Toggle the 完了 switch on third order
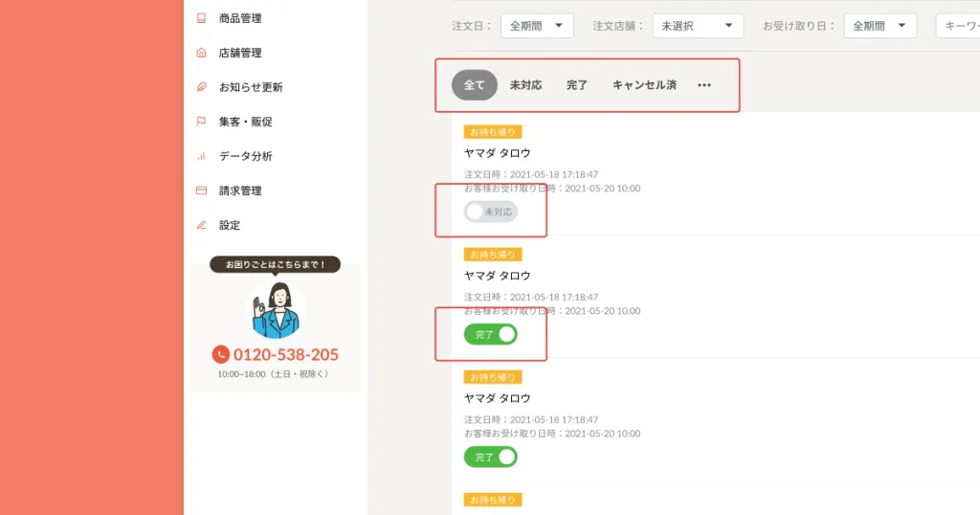The image size is (980, 515). click(x=490, y=457)
